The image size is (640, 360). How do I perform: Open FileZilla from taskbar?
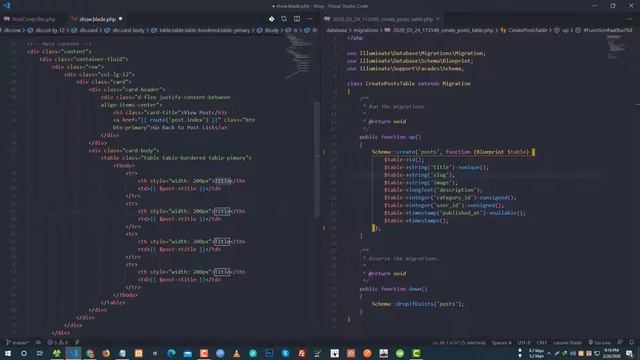tap(302, 353)
